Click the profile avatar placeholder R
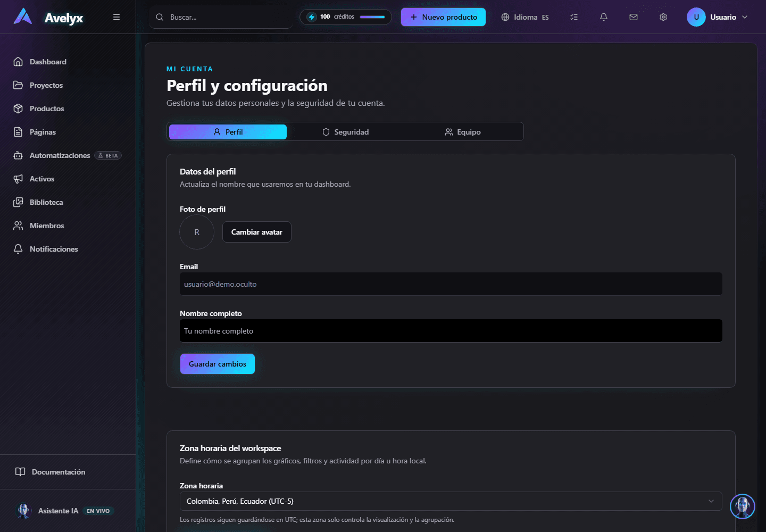Viewport: 766px width, 532px height. [x=197, y=232]
